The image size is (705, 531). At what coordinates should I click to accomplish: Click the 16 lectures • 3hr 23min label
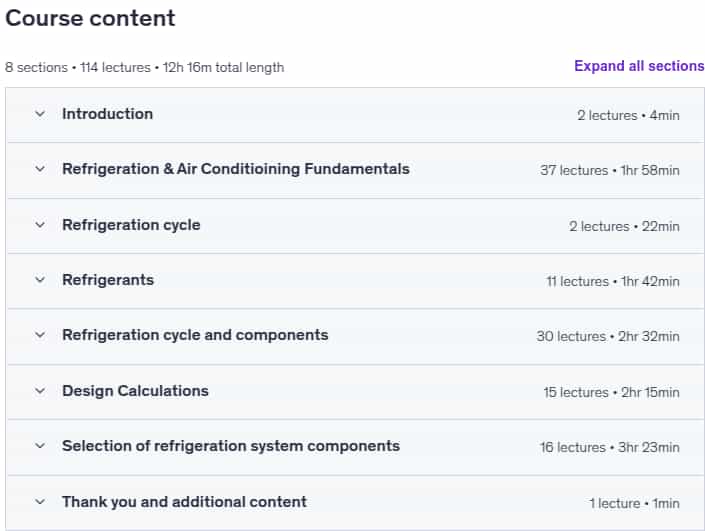click(x=610, y=447)
